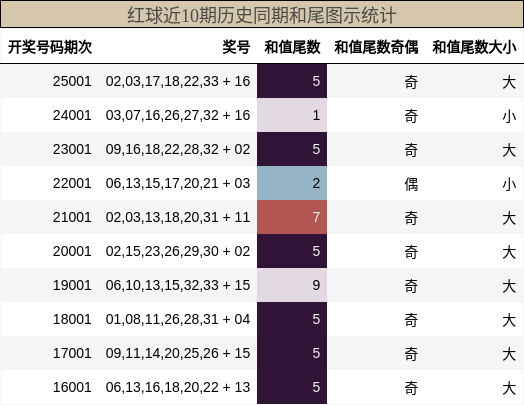
Task: Click the 大 size value in row 23001
Action: click(509, 150)
